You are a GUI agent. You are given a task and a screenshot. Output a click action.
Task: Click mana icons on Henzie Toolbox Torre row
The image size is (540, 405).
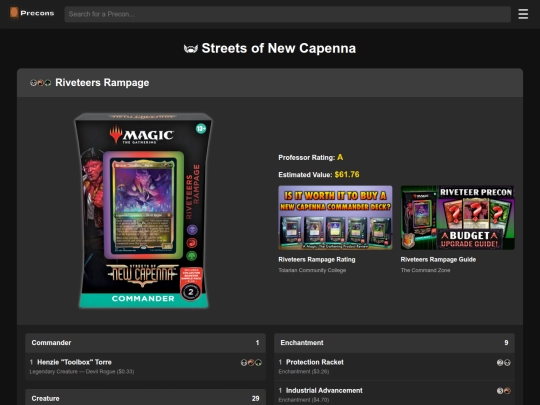coord(251,362)
